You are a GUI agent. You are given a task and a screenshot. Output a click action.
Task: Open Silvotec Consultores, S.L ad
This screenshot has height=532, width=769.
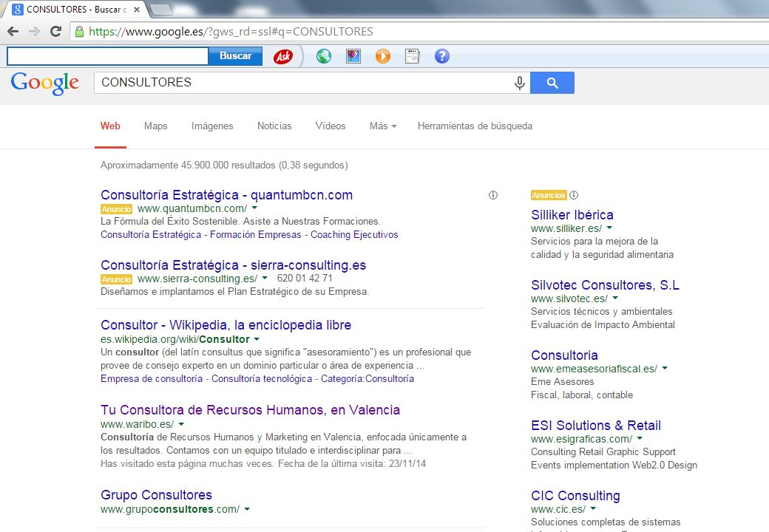(605, 285)
